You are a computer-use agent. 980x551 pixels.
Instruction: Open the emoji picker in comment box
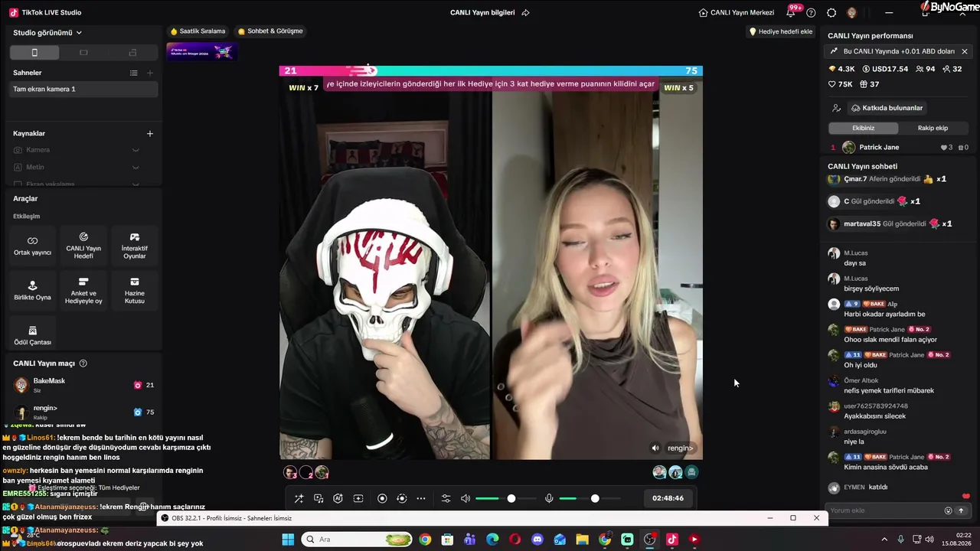pyautogui.click(x=949, y=510)
